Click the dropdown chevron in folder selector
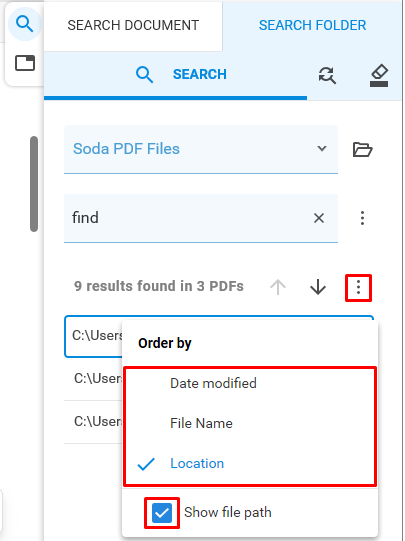This screenshot has height=541, width=405. [322, 149]
